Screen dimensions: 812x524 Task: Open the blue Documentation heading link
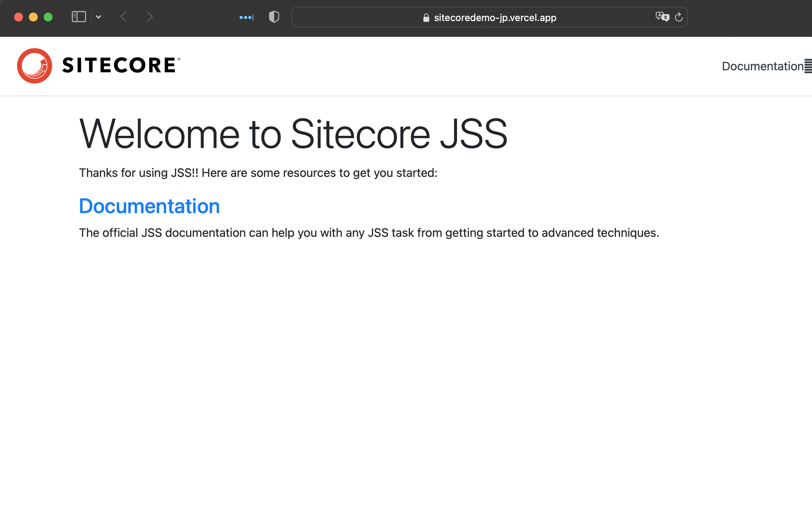(x=150, y=206)
